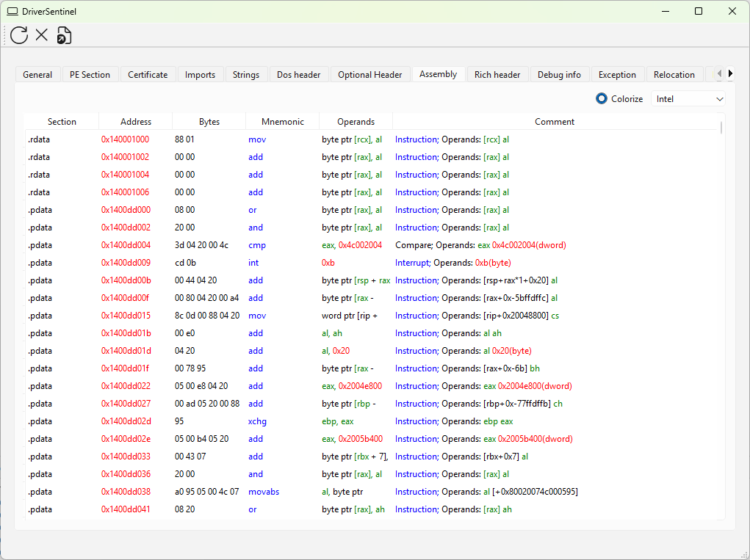The height and width of the screenshot is (560, 750).
Task: Click the DriverSentinel app icon in title bar
Action: tap(12, 12)
